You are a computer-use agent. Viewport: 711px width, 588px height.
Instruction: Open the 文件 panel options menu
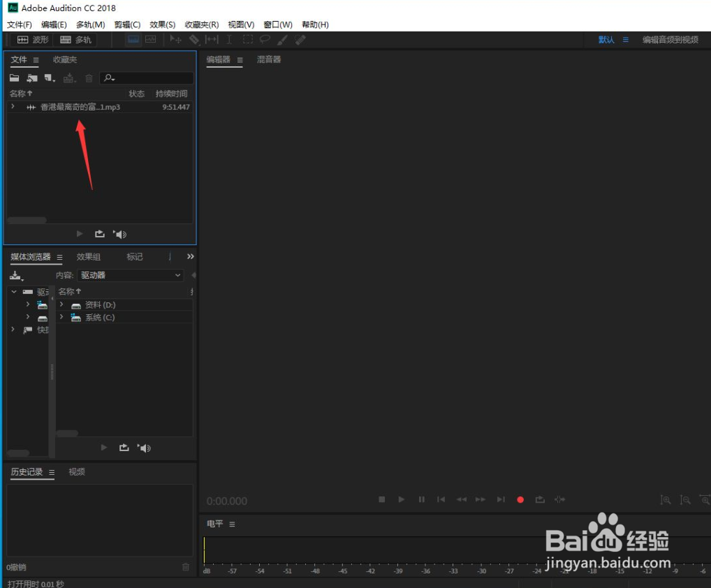click(36, 60)
